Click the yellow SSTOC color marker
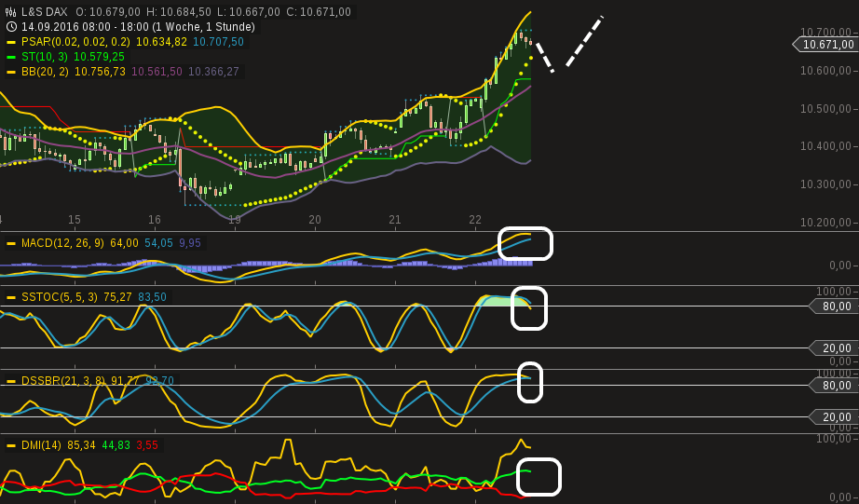This screenshot has height=504, width=859. 10,297
